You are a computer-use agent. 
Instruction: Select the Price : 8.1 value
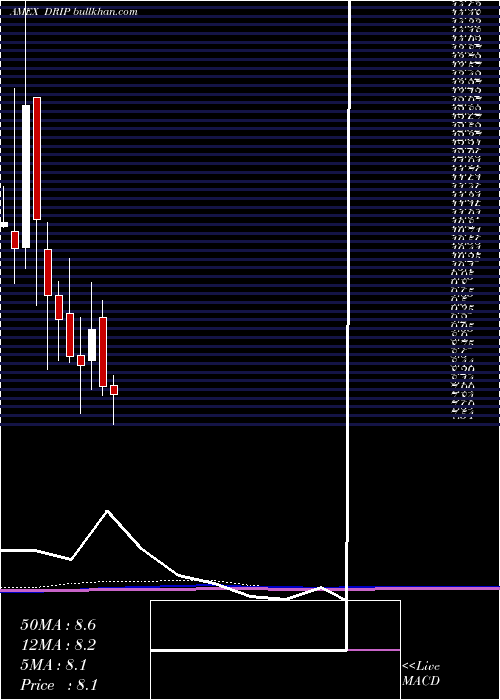click(59, 685)
